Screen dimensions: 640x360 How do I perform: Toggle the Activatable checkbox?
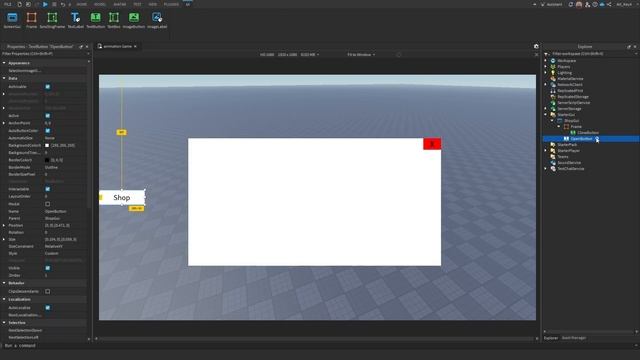point(48,87)
